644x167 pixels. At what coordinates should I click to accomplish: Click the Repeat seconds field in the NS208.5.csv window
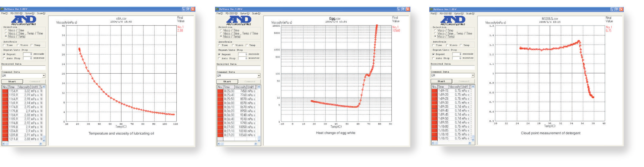[457, 54]
